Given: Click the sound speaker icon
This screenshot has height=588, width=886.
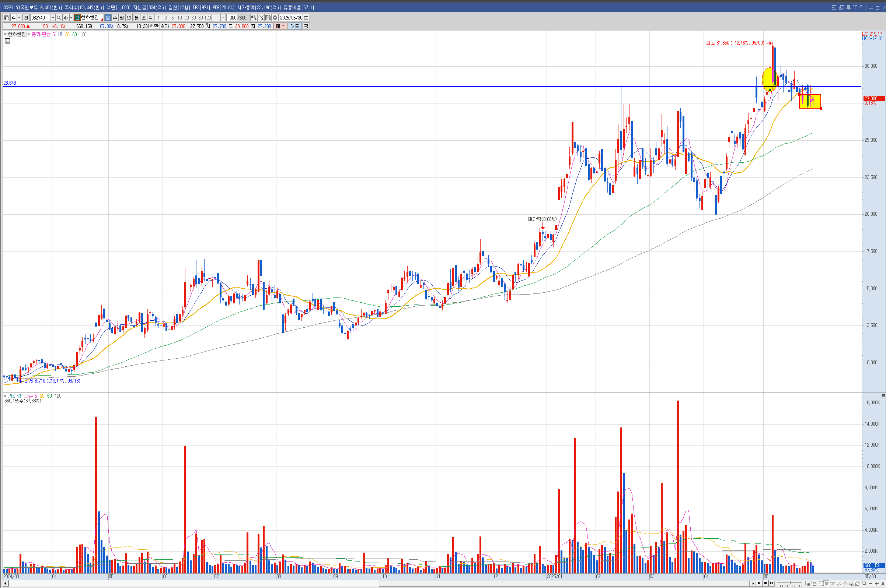Looking at the screenshot, I should tap(66, 18).
